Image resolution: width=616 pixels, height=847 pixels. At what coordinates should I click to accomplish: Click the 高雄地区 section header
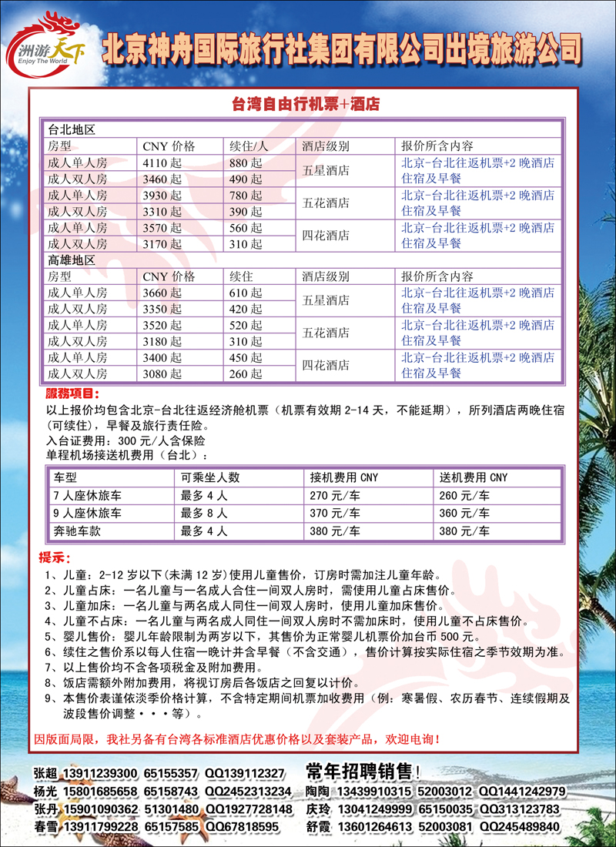coord(72,260)
